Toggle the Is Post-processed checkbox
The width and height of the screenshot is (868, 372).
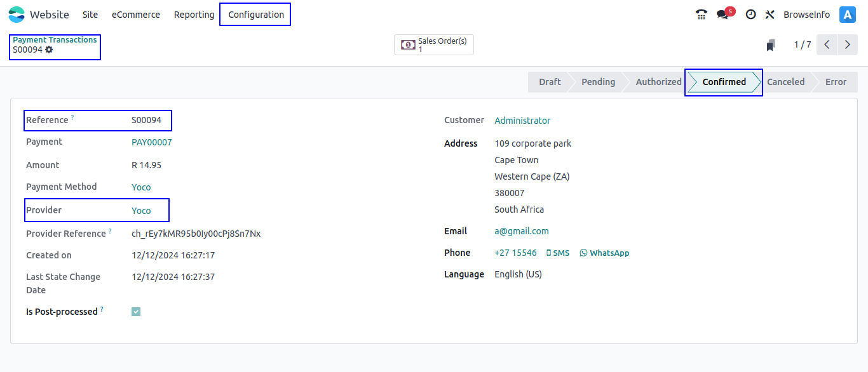[136, 312]
